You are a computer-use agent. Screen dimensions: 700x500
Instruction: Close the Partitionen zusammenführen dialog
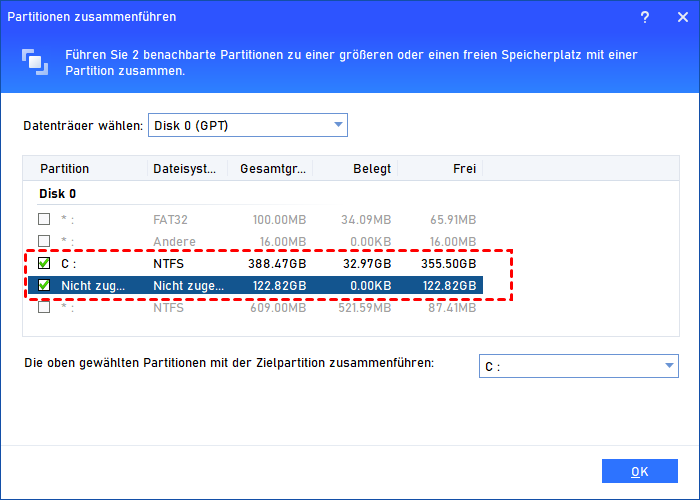pos(683,17)
